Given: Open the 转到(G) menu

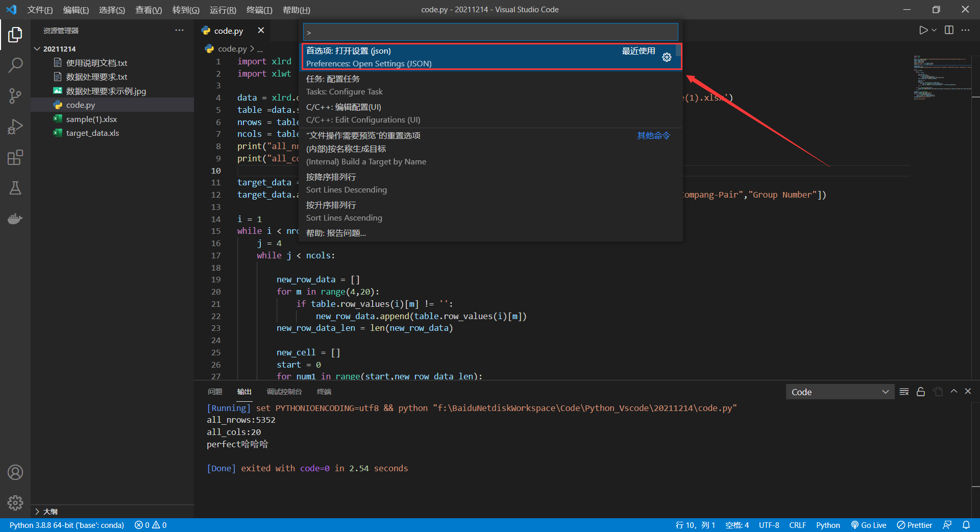Looking at the screenshot, I should point(186,10).
